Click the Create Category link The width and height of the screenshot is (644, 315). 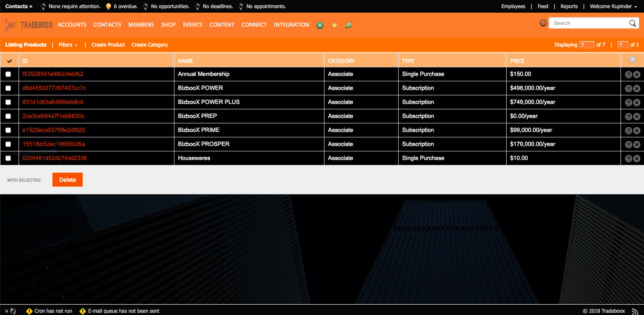pyautogui.click(x=150, y=45)
